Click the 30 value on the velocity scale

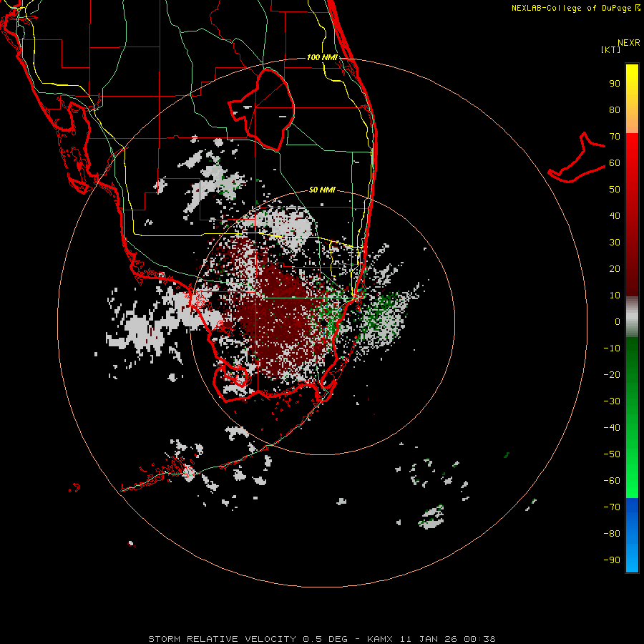(x=615, y=243)
